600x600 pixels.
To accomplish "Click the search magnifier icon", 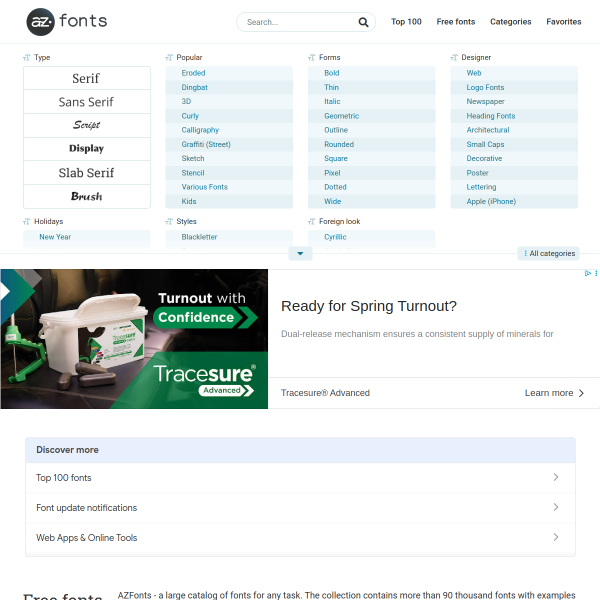I will coord(363,22).
